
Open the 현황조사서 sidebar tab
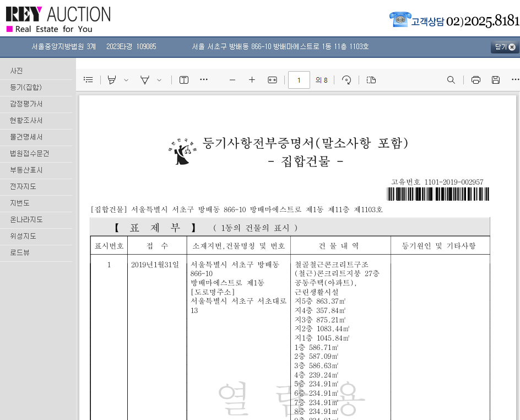pos(36,120)
